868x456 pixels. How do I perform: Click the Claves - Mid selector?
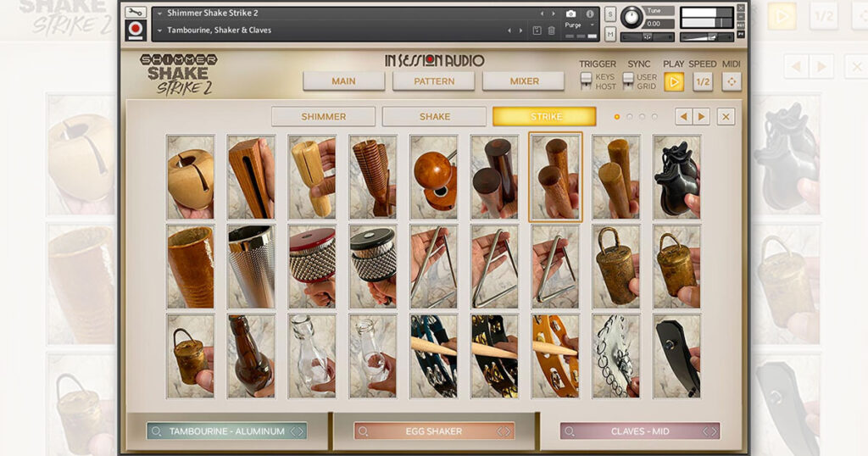[x=640, y=431]
